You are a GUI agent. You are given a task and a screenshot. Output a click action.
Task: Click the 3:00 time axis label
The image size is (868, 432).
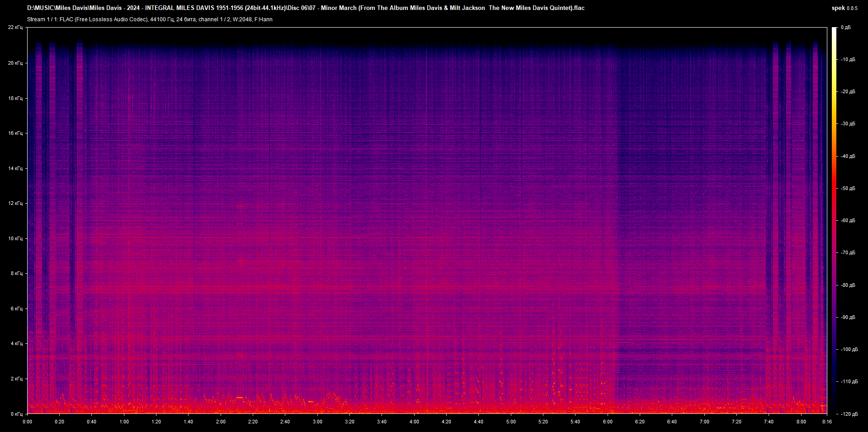pos(317,422)
